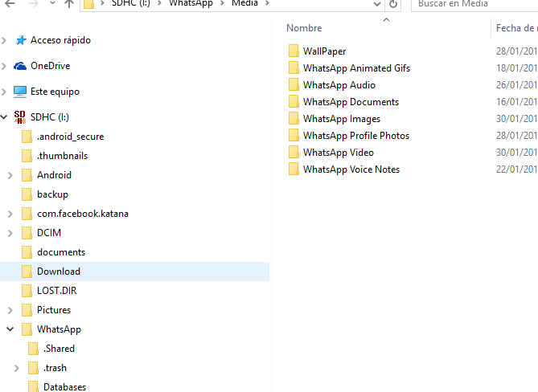Viewport: 538px width, 392px height.
Task: Sort by the Nombre column header
Action: [x=305, y=28]
